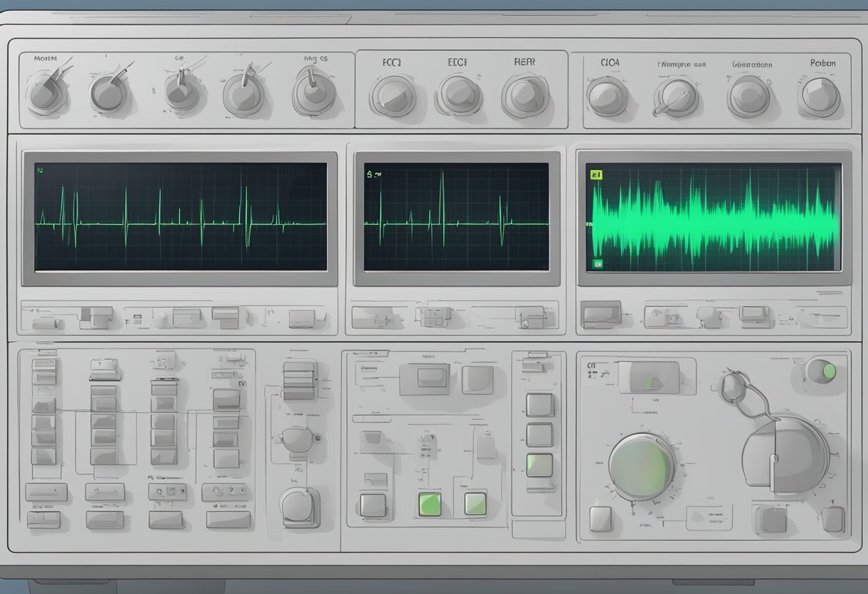Click the first knob under the Mon label

pyautogui.click(x=47, y=94)
